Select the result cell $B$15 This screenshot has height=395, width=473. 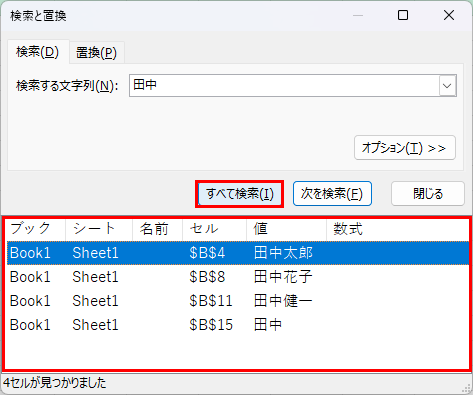(211, 325)
